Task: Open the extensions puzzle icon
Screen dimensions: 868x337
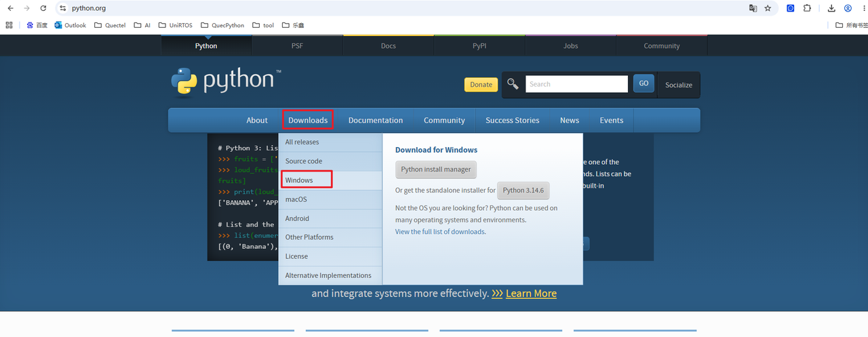Action: point(807,8)
